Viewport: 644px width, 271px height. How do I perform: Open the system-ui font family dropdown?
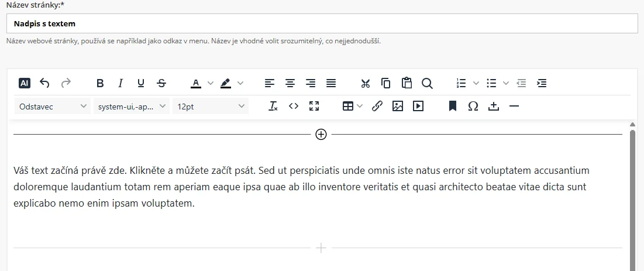pos(131,106)
